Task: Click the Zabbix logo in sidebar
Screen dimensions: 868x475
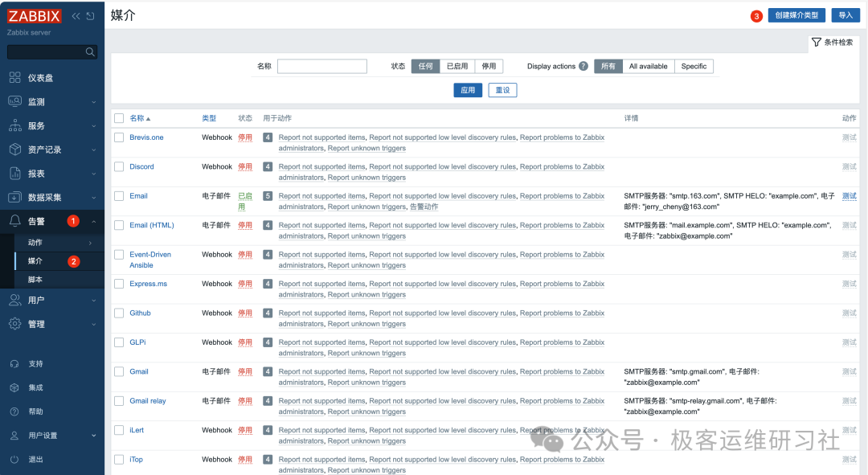Action: point(35,16)
